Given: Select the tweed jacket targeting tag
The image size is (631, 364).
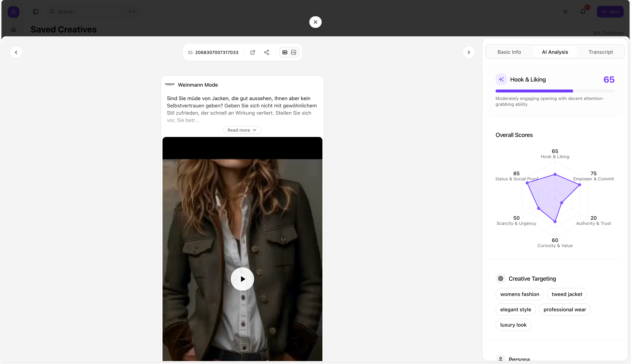Looking at the screenshot, I should click(567, 294).
